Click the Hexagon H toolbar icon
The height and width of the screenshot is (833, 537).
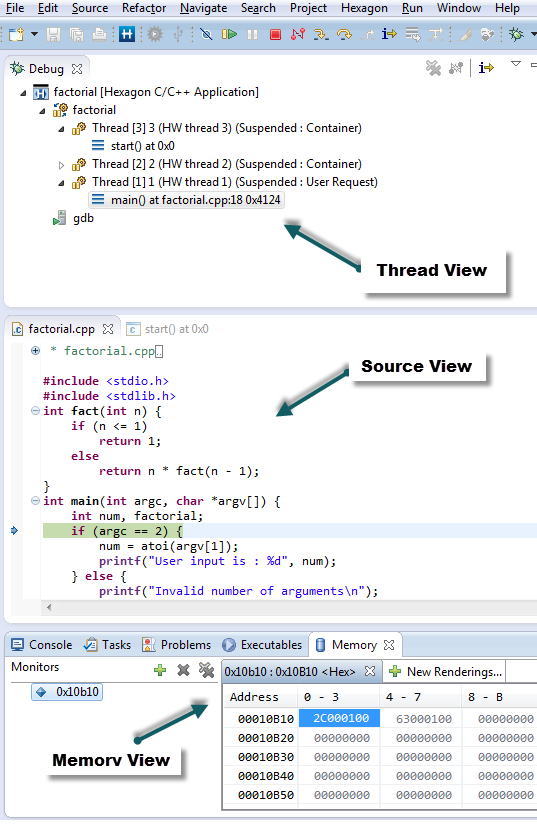tap(126, 35)
